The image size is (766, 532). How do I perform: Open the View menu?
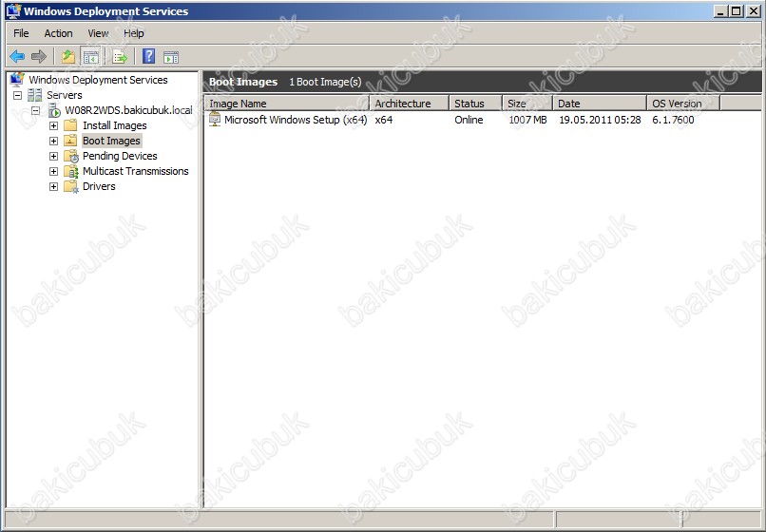pyautogui.click(x=98, y=33)
